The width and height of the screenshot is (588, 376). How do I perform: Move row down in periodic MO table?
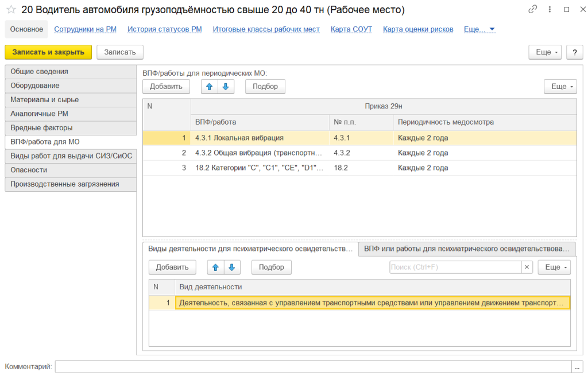(x=226, y=87)
